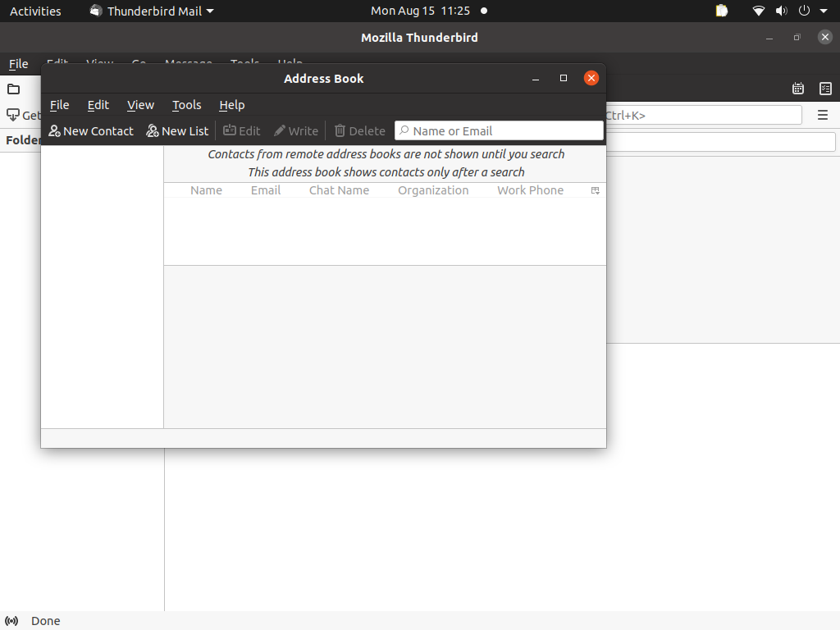840x630 pixels.
Task: Open the Address Book View menu
Action: coord(140,105)
